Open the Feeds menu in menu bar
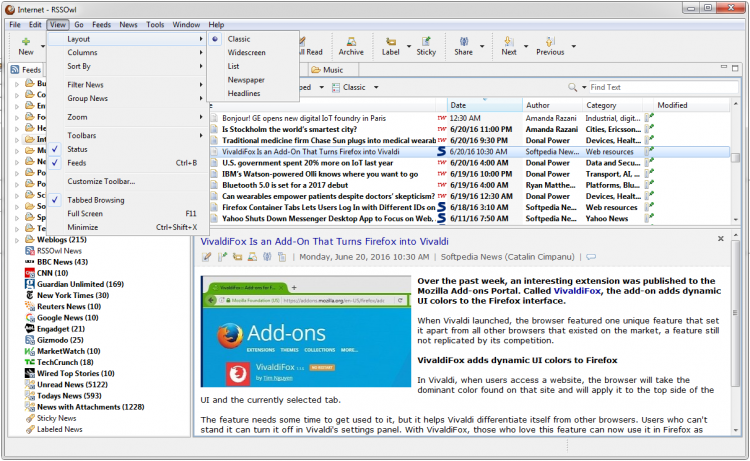This screenshot has width=750, height=461. click(x=101, y=24)
